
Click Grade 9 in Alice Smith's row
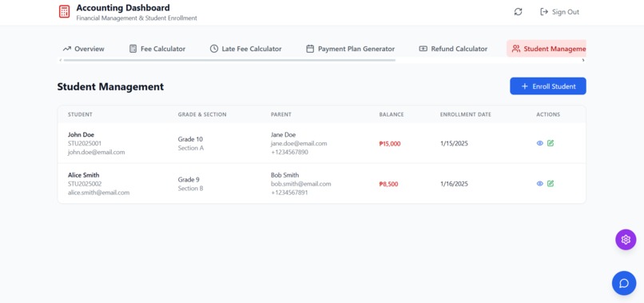pos(189,180)
